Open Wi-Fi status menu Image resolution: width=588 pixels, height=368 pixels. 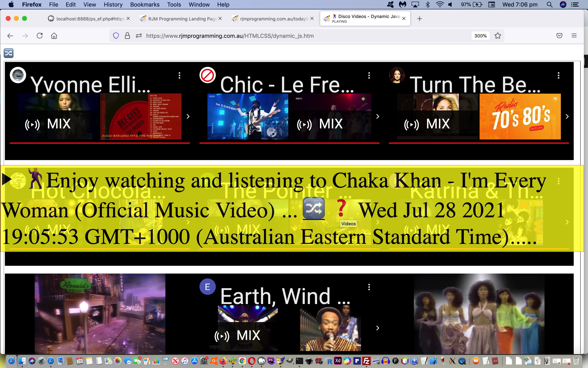(x=440, y=5)
